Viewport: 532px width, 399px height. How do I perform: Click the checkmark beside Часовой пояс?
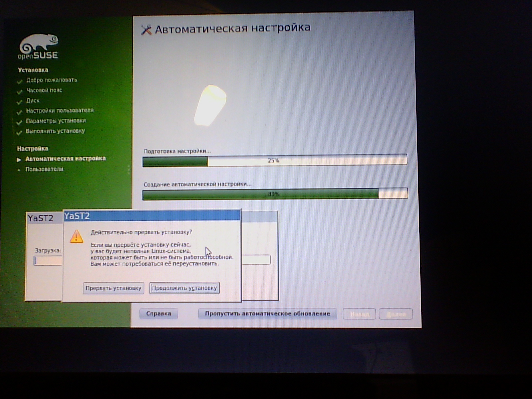20,91
